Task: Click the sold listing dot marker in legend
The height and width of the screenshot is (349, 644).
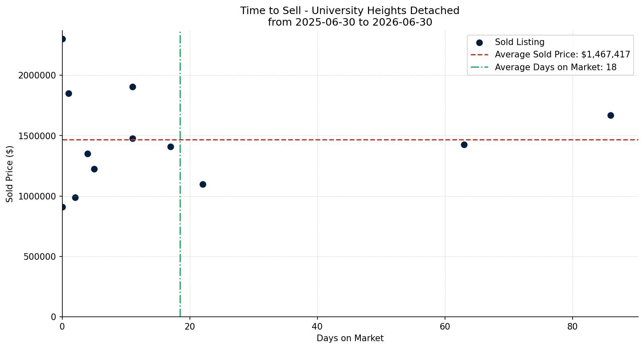Action: pos(479,43)
